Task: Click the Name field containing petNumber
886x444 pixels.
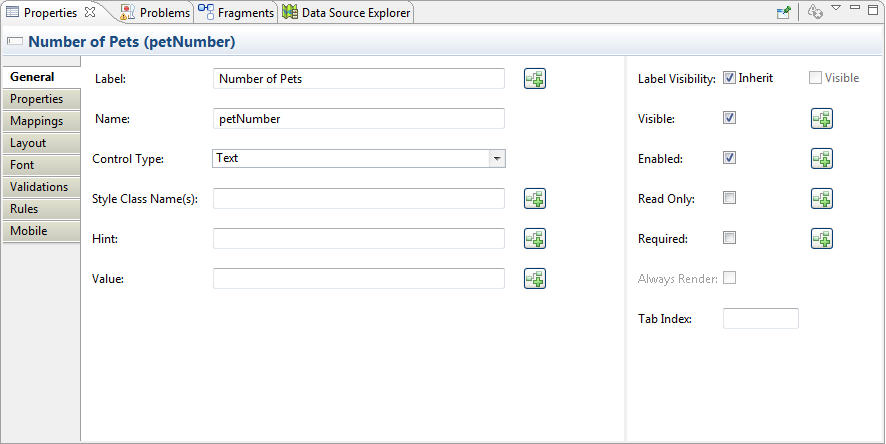Action: (358, 119)
